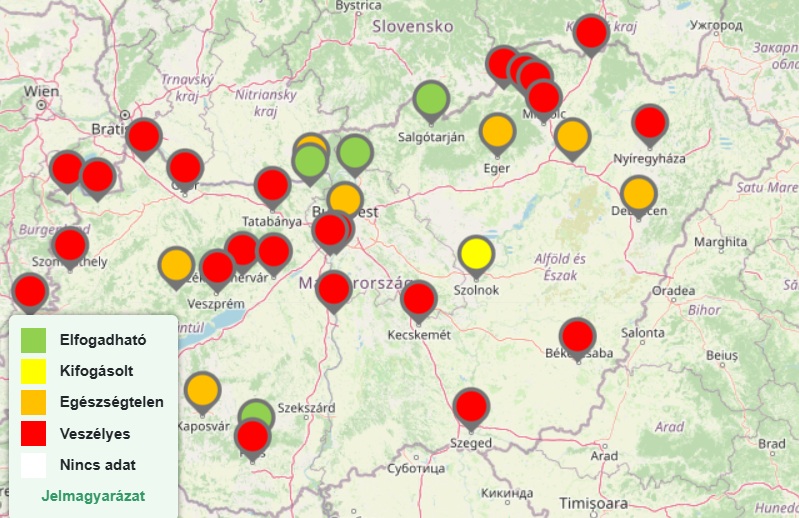The height and width of the screenshot is (518, 799).
Task: Click the Szekszárd city label
Action: tap(306, 408)
